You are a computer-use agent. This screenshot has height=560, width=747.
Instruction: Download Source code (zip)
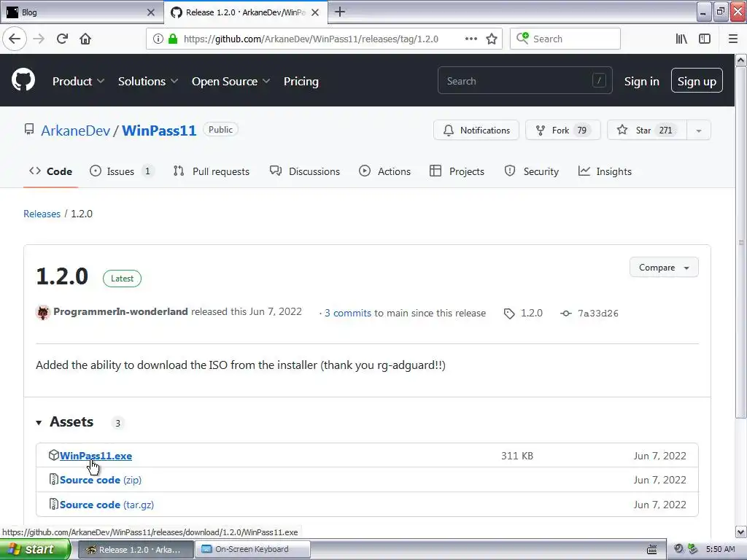(101, 480)
